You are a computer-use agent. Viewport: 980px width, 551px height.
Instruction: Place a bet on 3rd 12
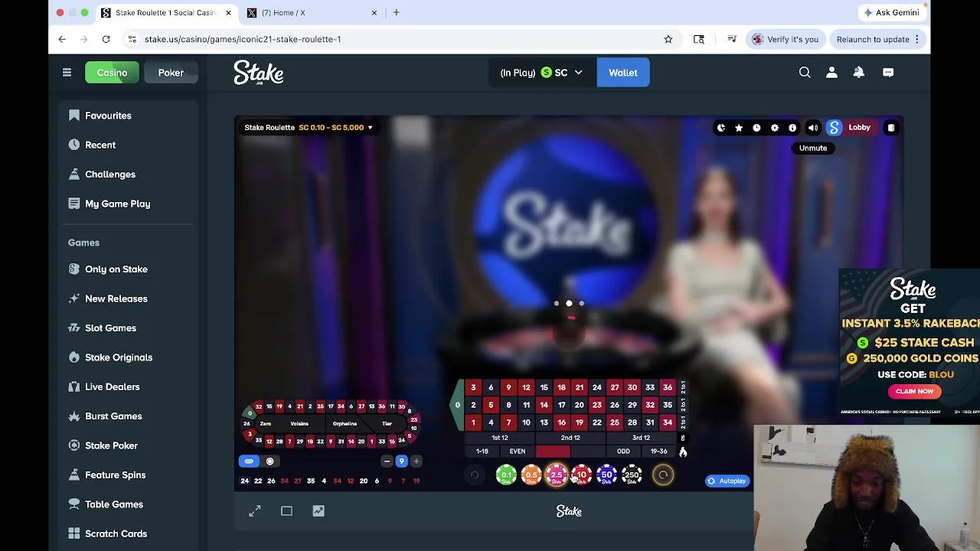[641, 438]
